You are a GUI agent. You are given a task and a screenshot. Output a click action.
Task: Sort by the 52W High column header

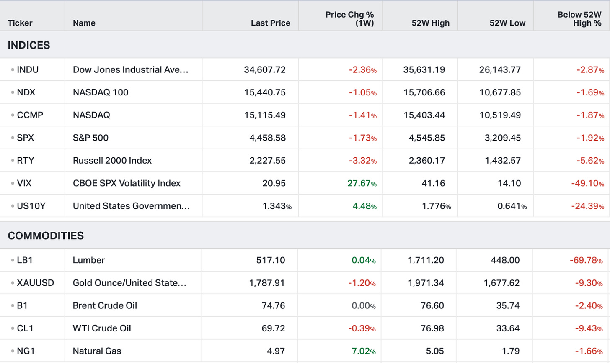click(x=431, y=23)
